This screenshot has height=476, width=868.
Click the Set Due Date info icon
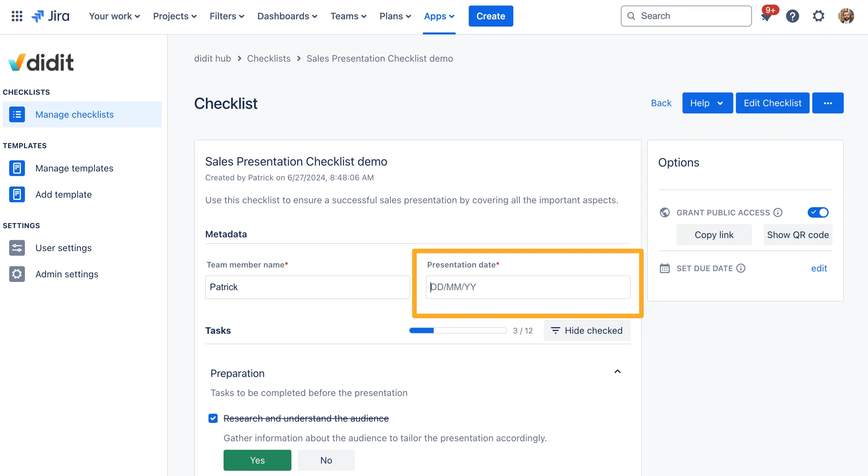(x=740, y=268)
